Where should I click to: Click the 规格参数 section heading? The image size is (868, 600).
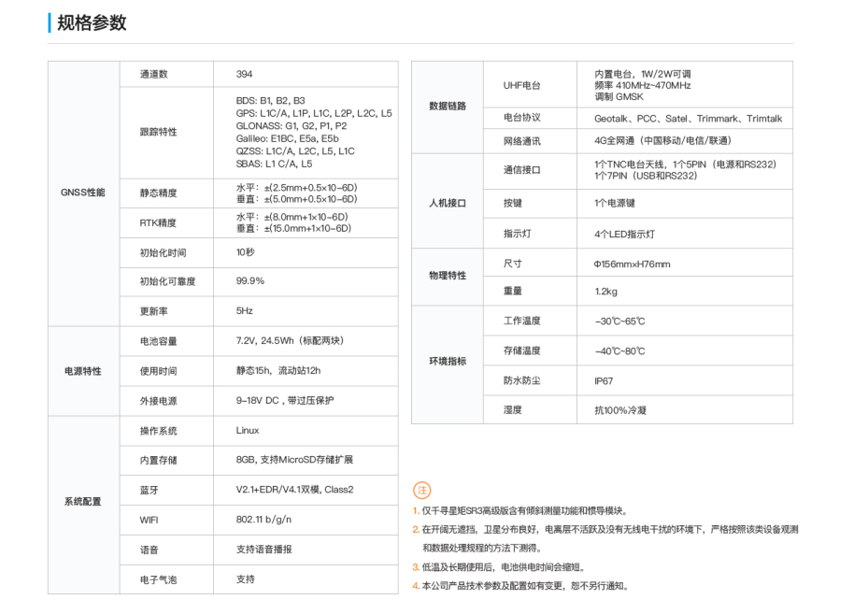click(92, 23)
